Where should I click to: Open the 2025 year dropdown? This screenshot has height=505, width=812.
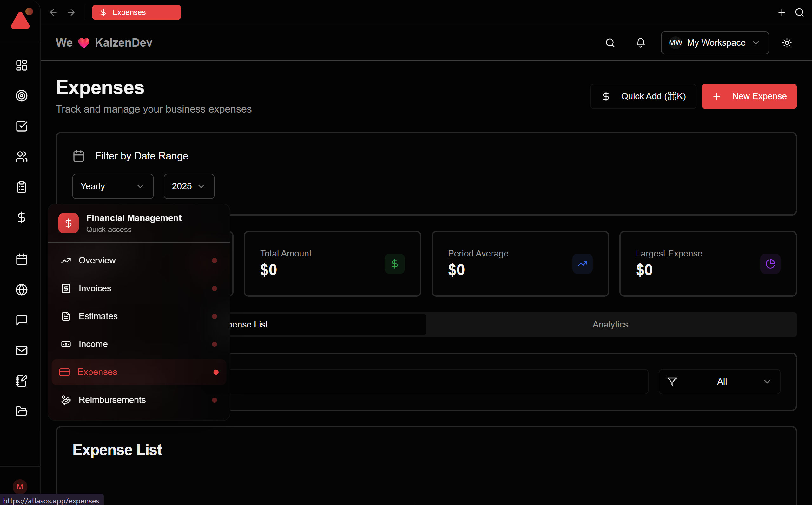tap(189, 186)
